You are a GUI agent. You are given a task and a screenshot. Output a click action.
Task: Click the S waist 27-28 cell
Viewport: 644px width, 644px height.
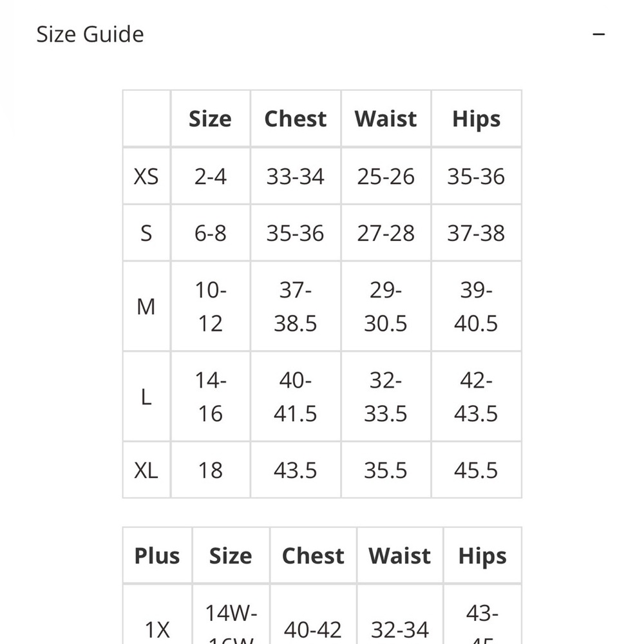(x=386, y=233)
